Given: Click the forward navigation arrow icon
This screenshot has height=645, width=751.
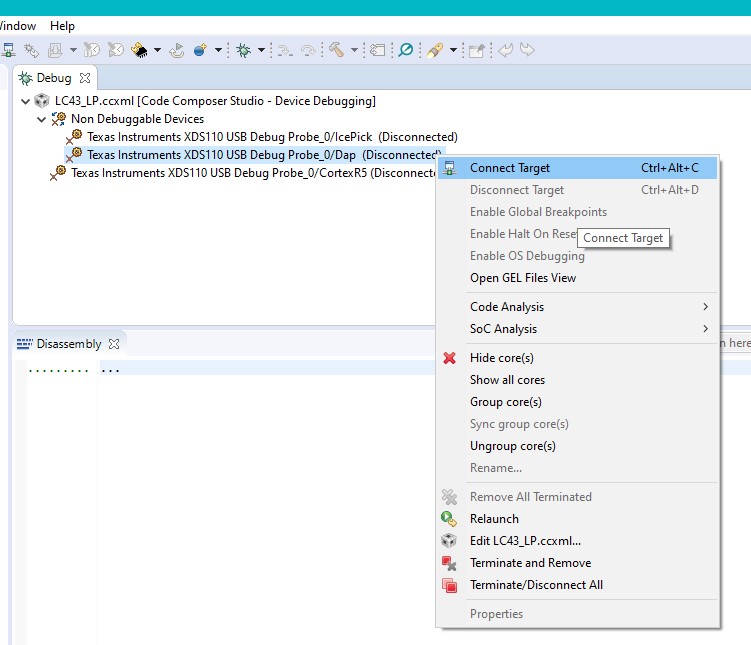Looking at the screenshot, I should (527, 50).
